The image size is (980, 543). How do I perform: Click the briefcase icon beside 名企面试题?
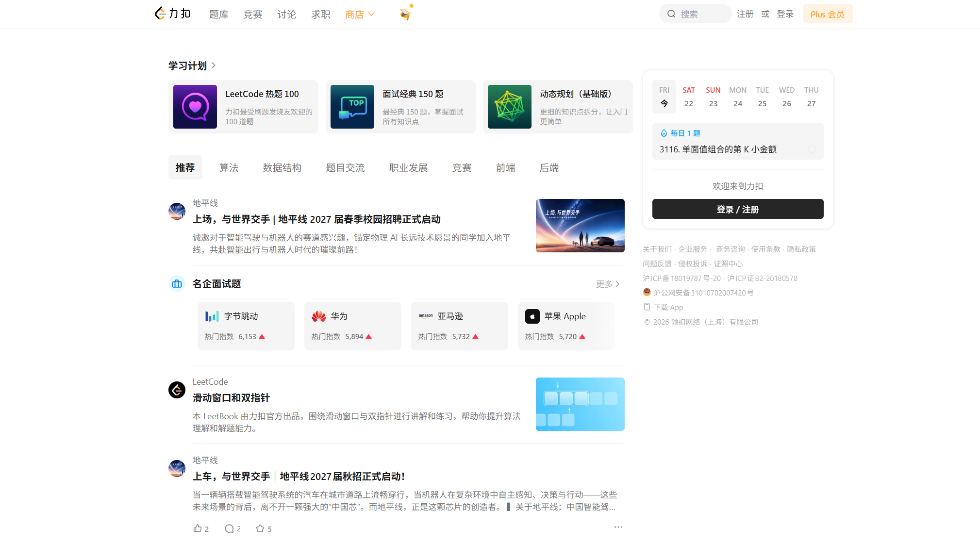tap(177, 284)
